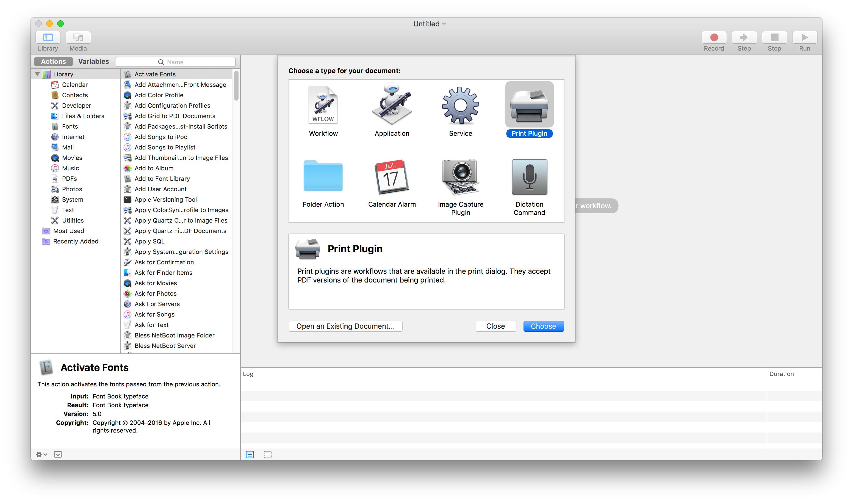853x504 pixels.
Task: Choose the Image Capture Plugin icon
Action: (461, 177)
